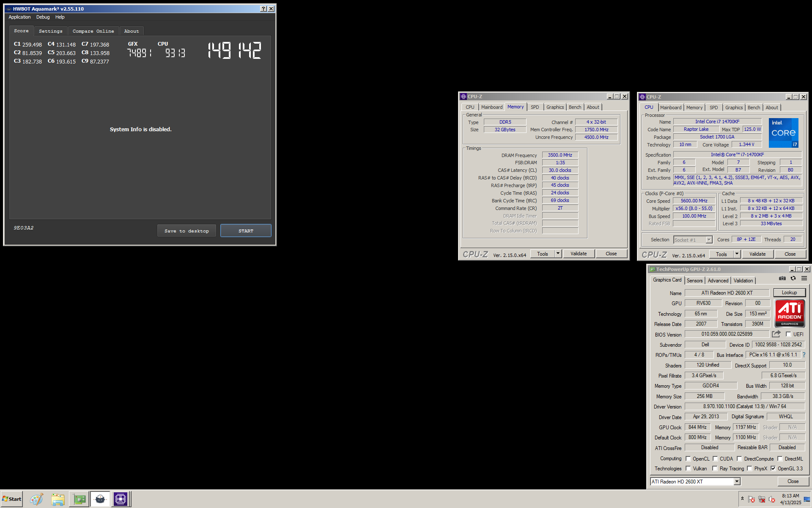
Task: Click the Show Desktop icon near the clock
Action: coord(807,500)
